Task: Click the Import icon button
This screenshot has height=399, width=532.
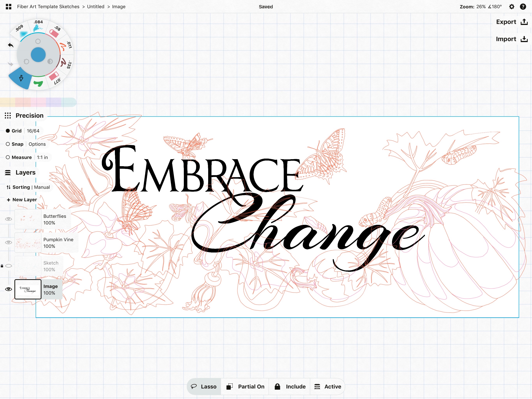Action: click(524, 39)
